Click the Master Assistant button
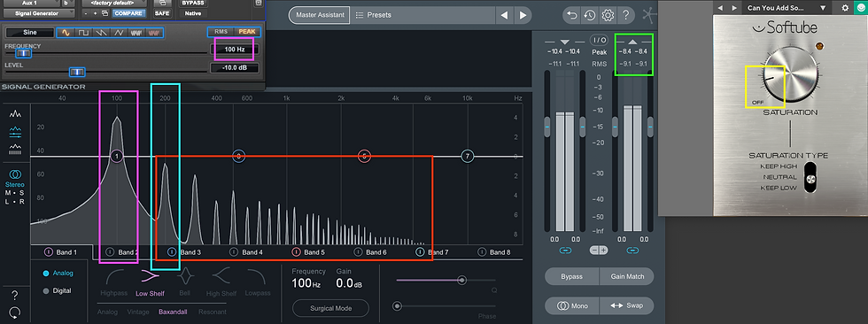The image size is (868, 324). [x=320, y=15]
